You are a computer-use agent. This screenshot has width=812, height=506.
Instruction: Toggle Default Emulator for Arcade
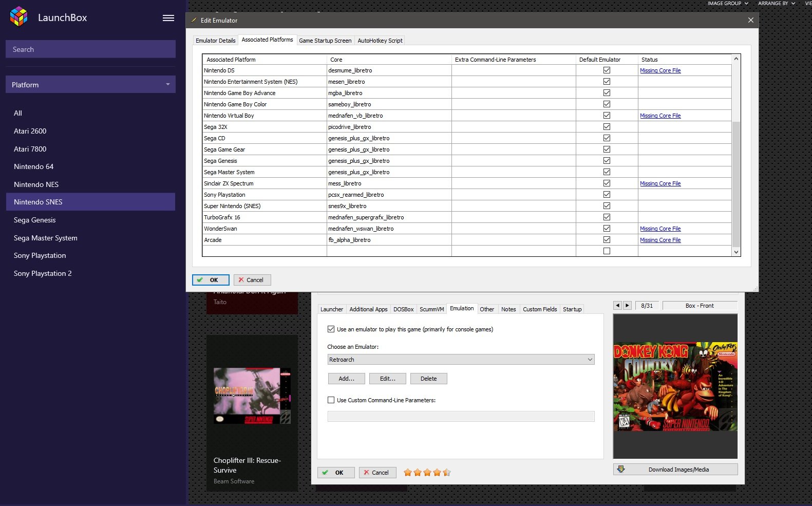(x=607, y=240)
